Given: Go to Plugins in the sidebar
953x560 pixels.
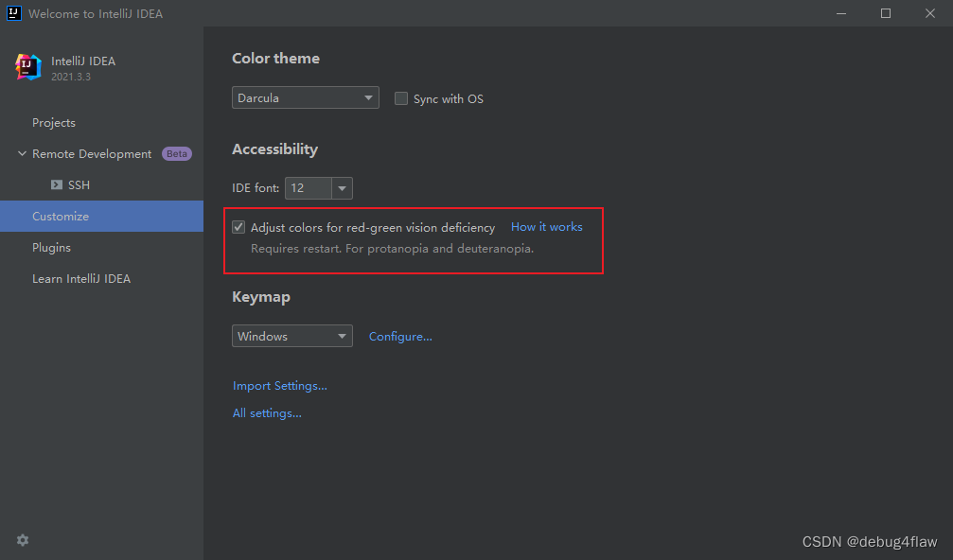Looking at the screenshot, I should tap(102, 247).
